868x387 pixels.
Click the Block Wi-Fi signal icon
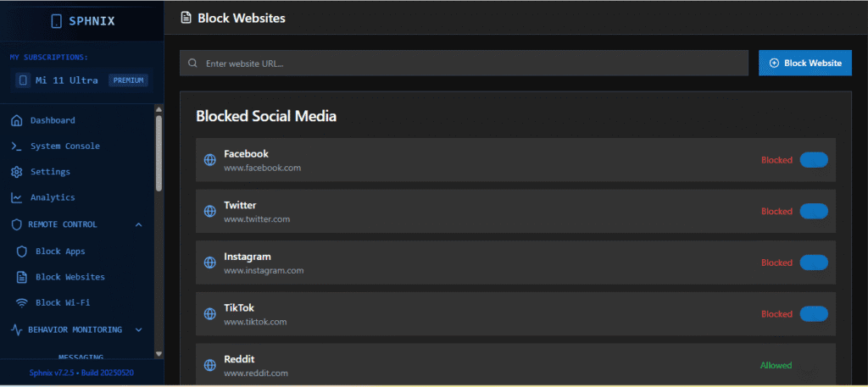pyautogui.click(x=21, y=303)
